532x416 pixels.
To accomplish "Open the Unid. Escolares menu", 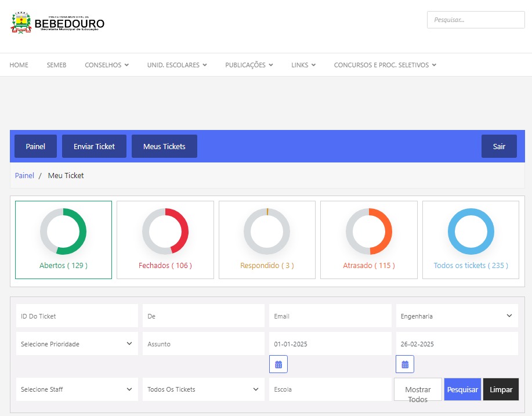I will click(176, 65).
